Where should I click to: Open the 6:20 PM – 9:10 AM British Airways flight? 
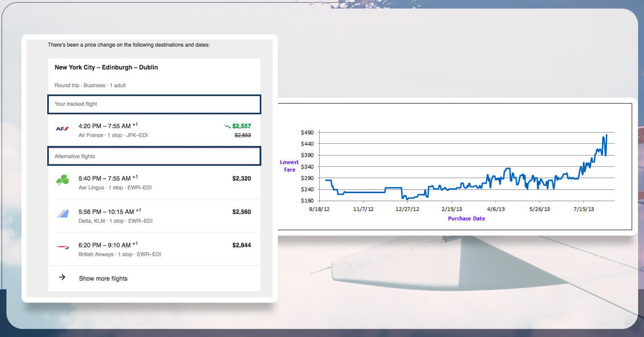pos(154,249)
